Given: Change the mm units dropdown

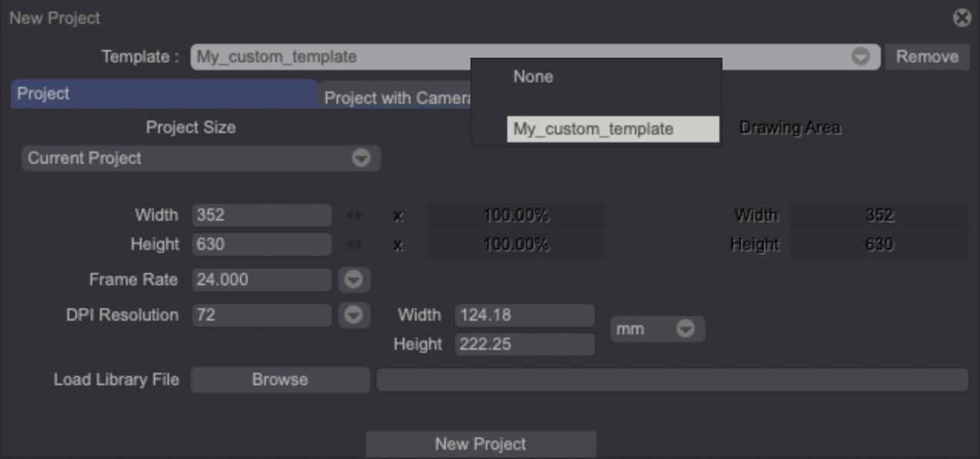Looking at the screenshot, I should click(657, 329).
